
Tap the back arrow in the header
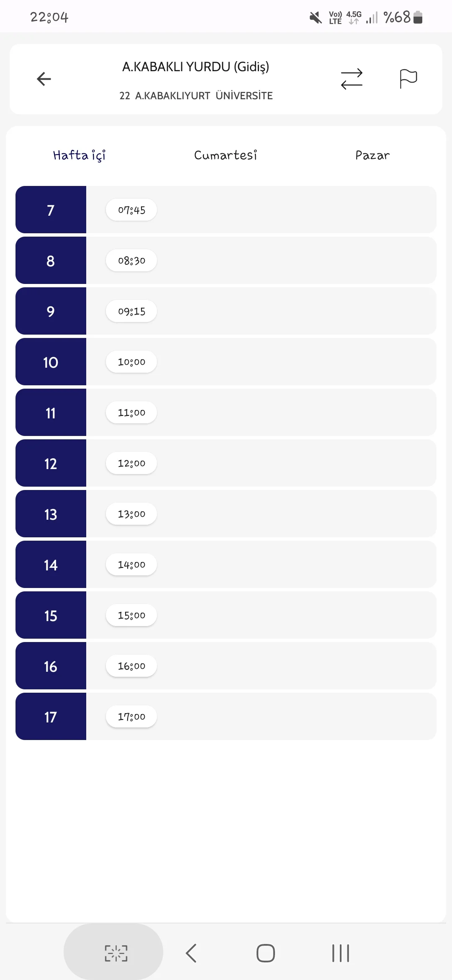pos(44,79)
